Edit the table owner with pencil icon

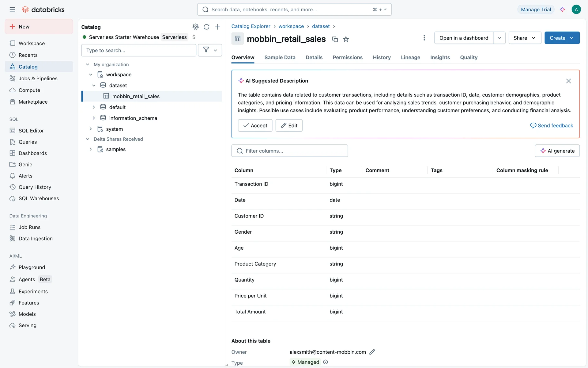coord(372,352)
